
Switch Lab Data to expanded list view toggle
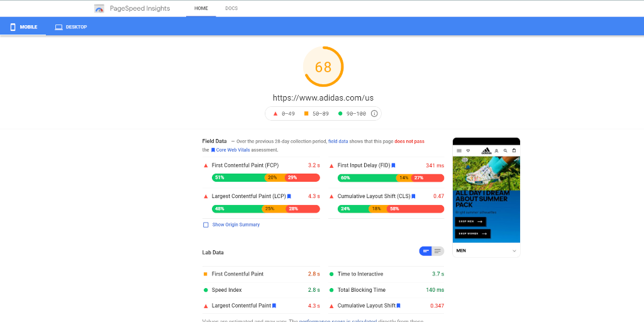point(438,251)
